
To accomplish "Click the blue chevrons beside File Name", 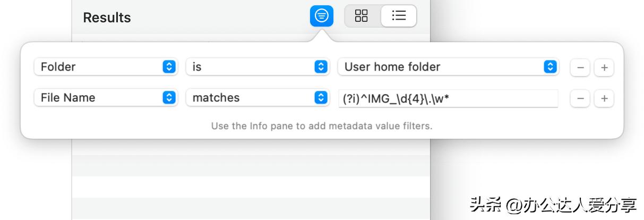I will pyautogui.click(x=169, y=98).
